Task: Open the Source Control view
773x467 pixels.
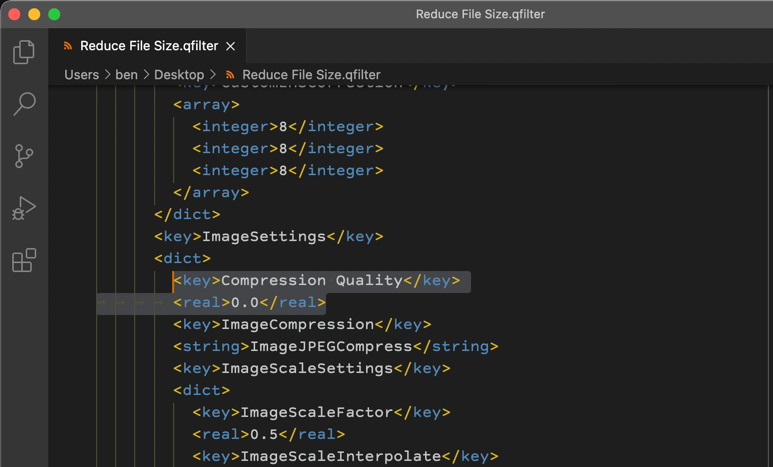Action: click(24, 156)
